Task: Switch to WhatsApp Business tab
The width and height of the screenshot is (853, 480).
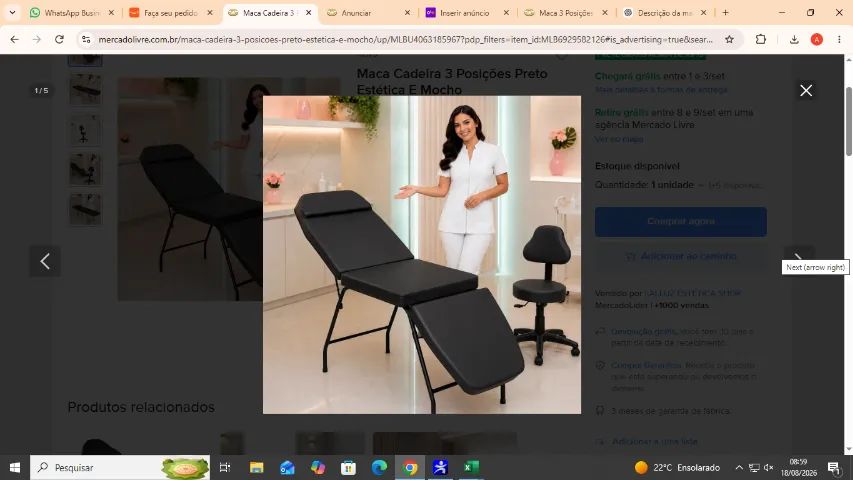Action: pyautogui.click(x=72, y=13)
